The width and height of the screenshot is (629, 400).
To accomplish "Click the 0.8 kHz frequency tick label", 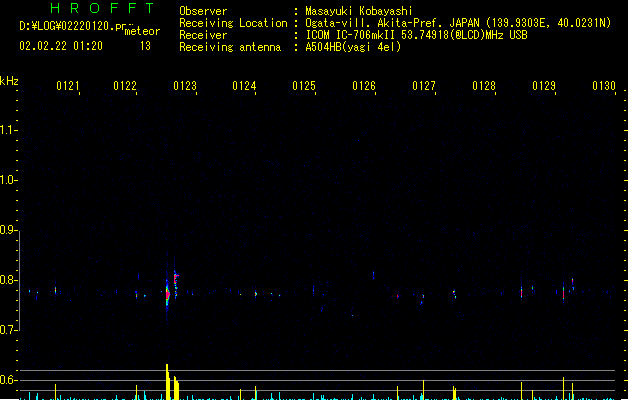I will pyautogui.click(x=8, y=280).
